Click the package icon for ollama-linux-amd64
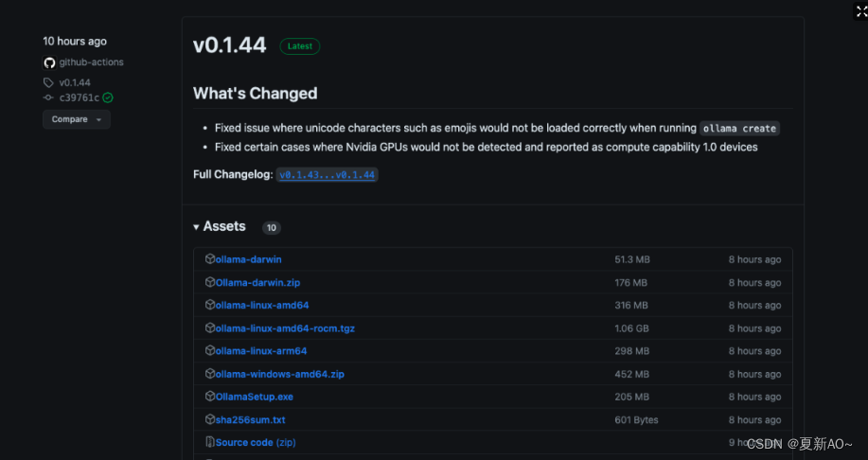The image size is (868, 460). (210, 305)
